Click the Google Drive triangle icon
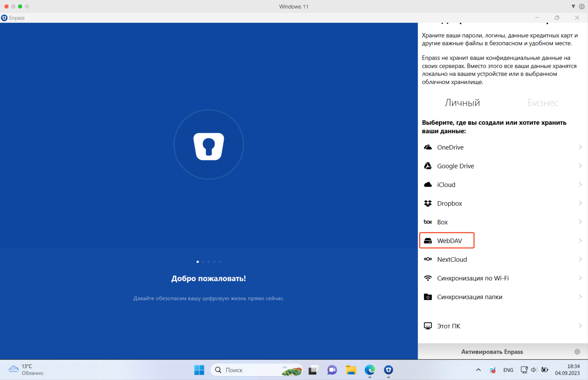 pyautogui.click(x=428, y=166)
